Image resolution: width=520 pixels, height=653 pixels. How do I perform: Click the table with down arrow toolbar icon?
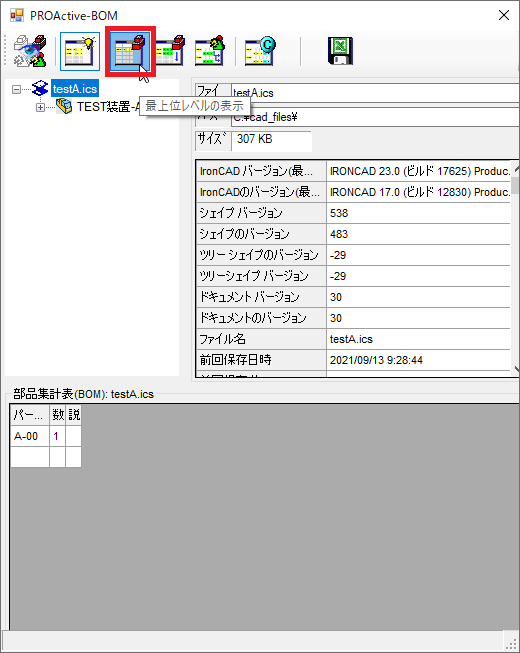tap(171, 51)
